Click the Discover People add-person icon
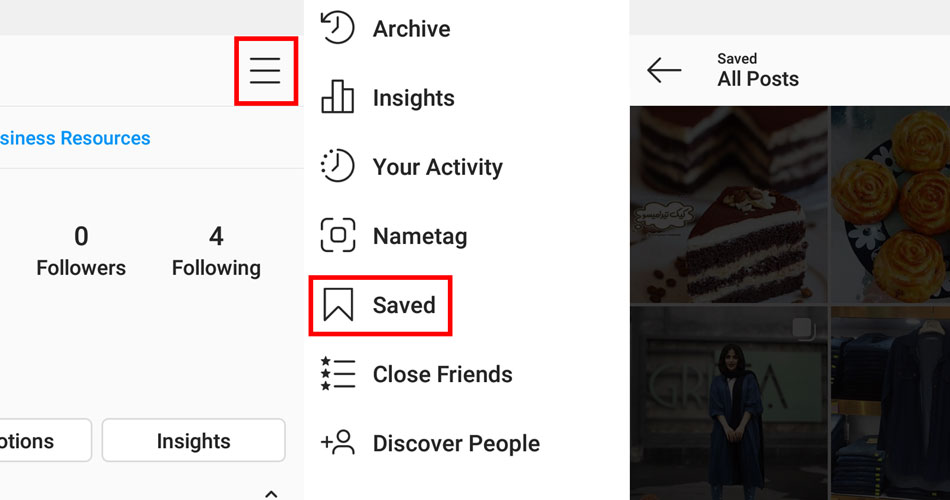 [337, 442]
